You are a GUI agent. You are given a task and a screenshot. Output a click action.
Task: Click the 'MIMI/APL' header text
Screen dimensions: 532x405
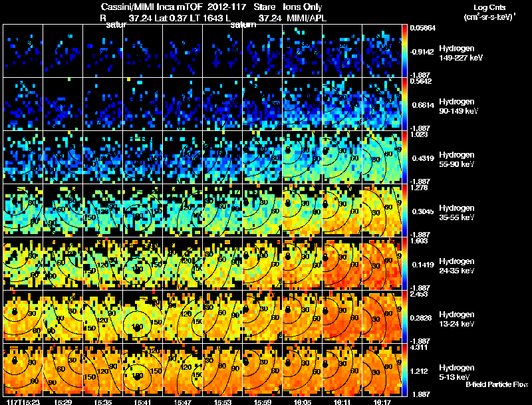coord(307,18)
